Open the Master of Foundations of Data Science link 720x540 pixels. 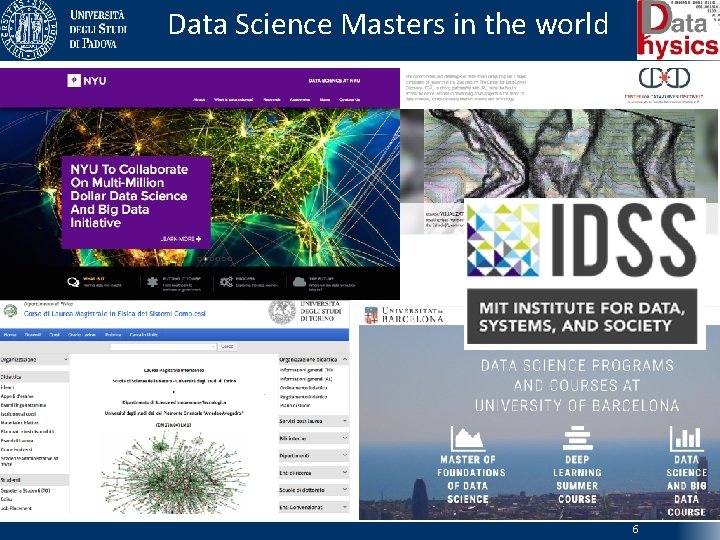(x=469, y=479)
